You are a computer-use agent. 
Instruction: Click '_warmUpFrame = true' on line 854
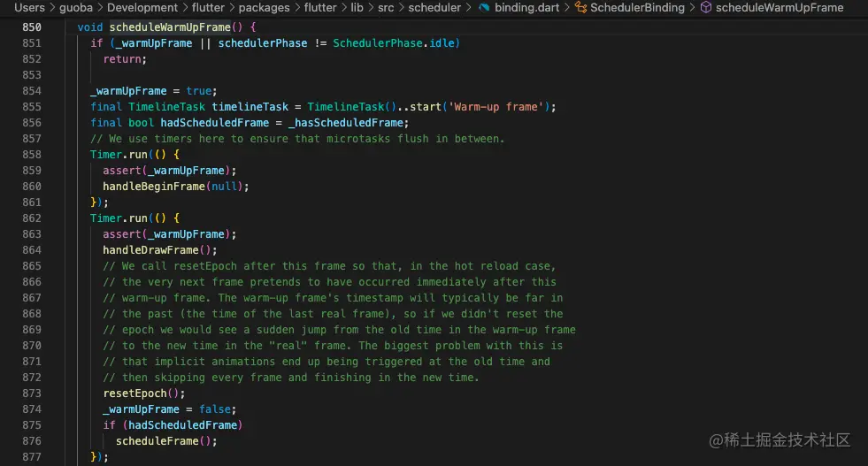click(153, 91)
